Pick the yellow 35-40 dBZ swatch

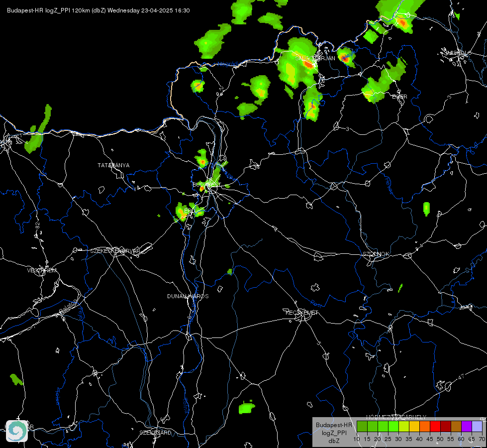click(x=414, y=426)
